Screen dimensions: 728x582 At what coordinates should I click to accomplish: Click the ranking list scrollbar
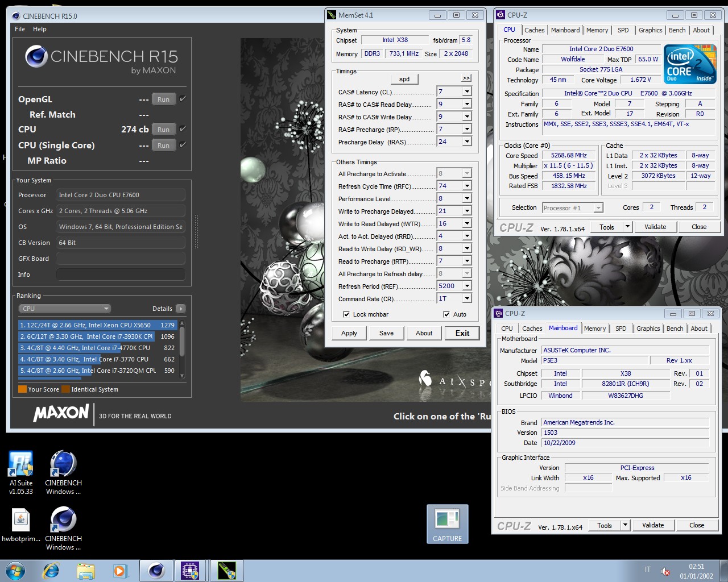coord(182,349)
